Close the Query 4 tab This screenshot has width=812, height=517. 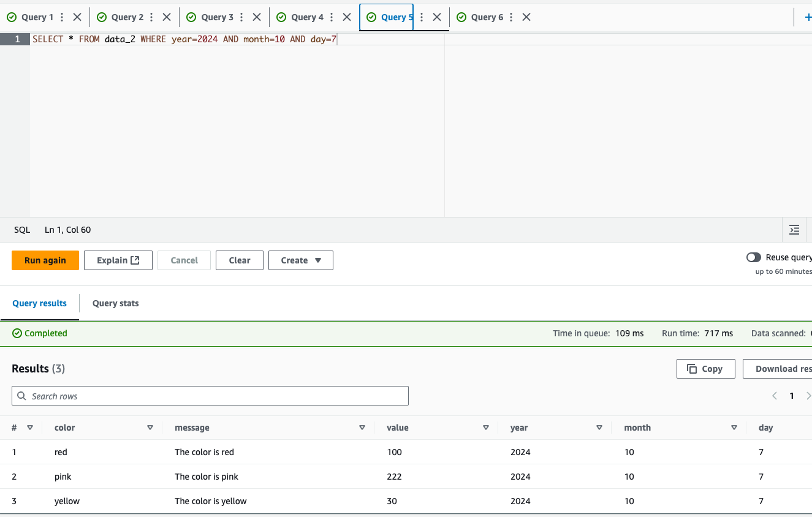(x=347, y=17)
